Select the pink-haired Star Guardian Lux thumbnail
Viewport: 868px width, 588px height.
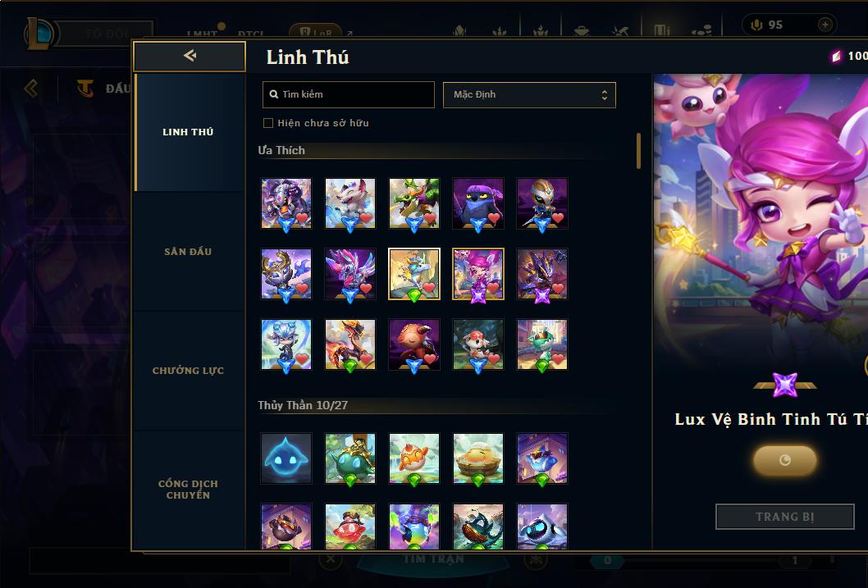click(x=478, y=275)
